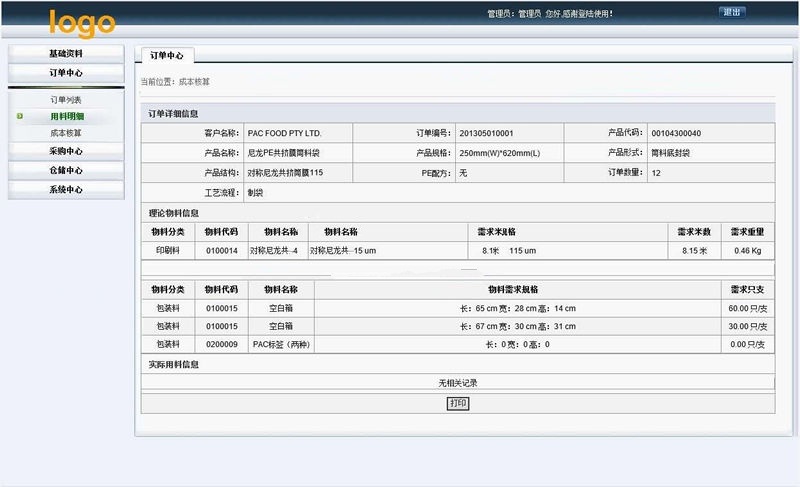800x487 pixels.
Task: Expand the 采购中心 sidebar section
Action: [66, 151]
